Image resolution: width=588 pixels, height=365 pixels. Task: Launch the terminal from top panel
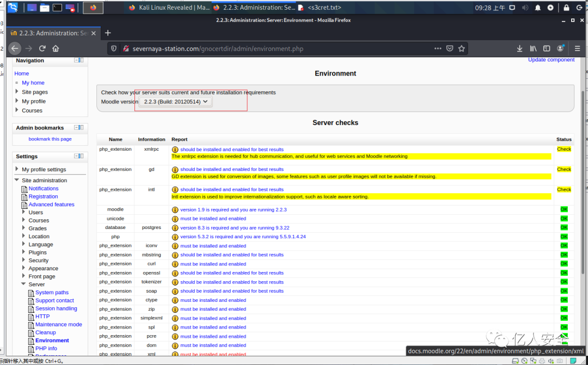[x=57, y=8]
